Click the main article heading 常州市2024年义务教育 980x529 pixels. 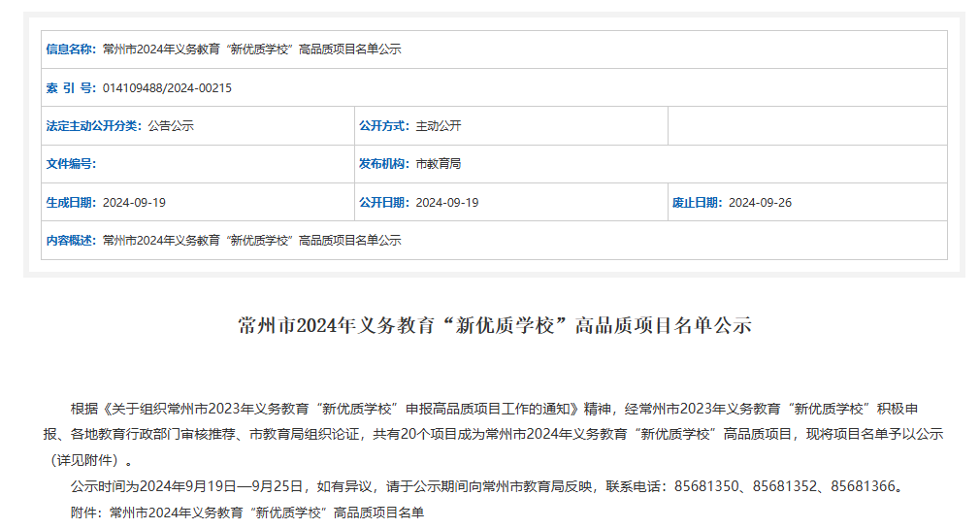[x=495, y=326]
